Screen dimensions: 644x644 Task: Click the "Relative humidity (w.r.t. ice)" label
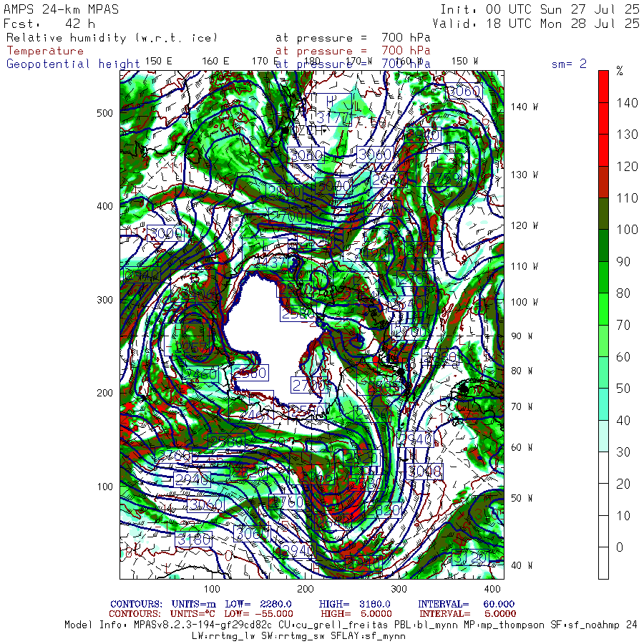(112, 38)
